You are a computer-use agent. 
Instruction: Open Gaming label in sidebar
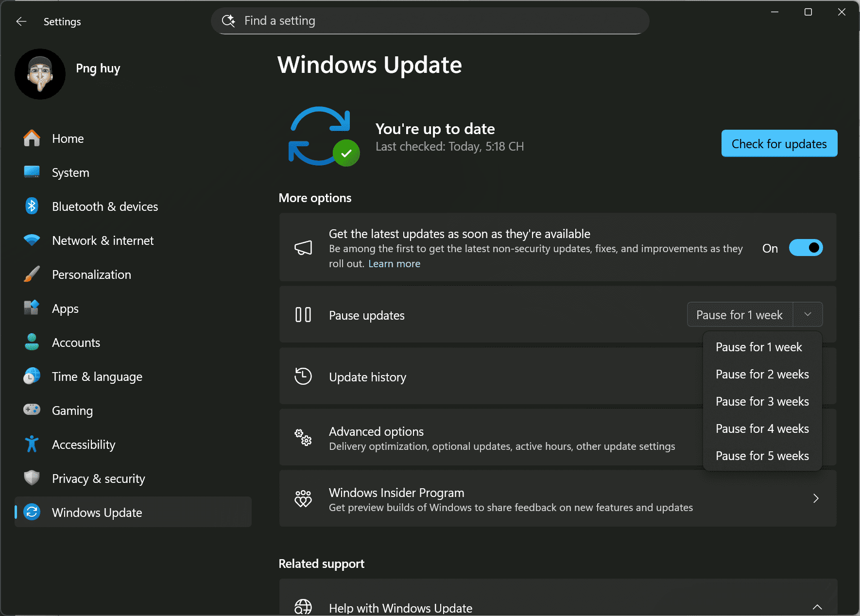(x=72, y=411)
